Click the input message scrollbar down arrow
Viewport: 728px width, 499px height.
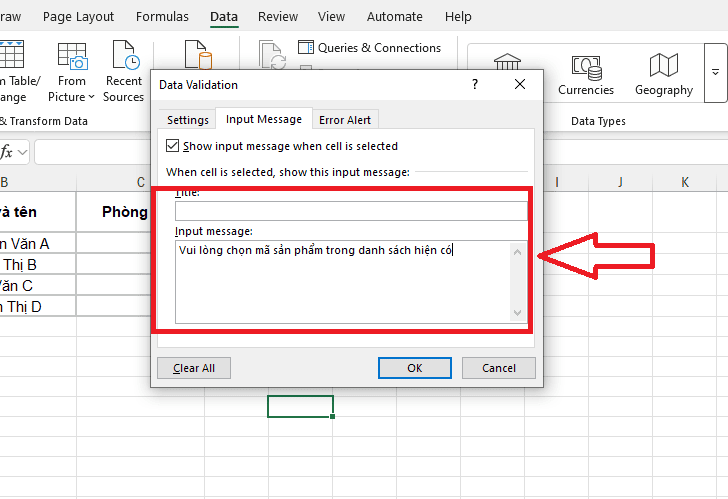pyautogui.click(x=518, y=313)
